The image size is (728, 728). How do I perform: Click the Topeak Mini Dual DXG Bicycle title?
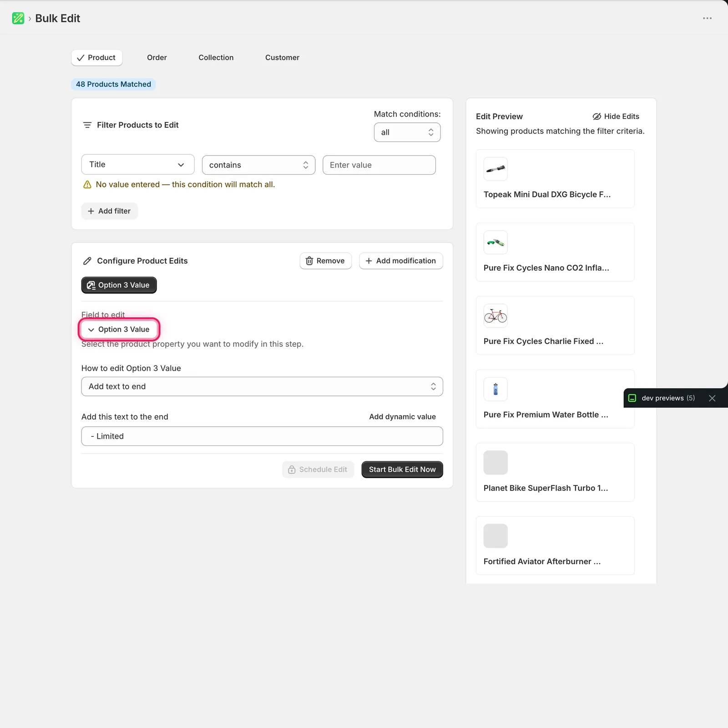point(547,195)
